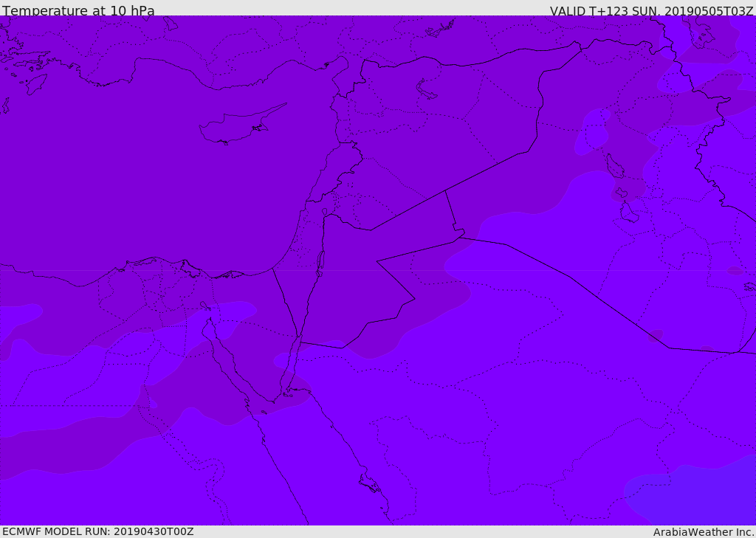Click the 'ArabiaWeather Inc' credit text

704,532
